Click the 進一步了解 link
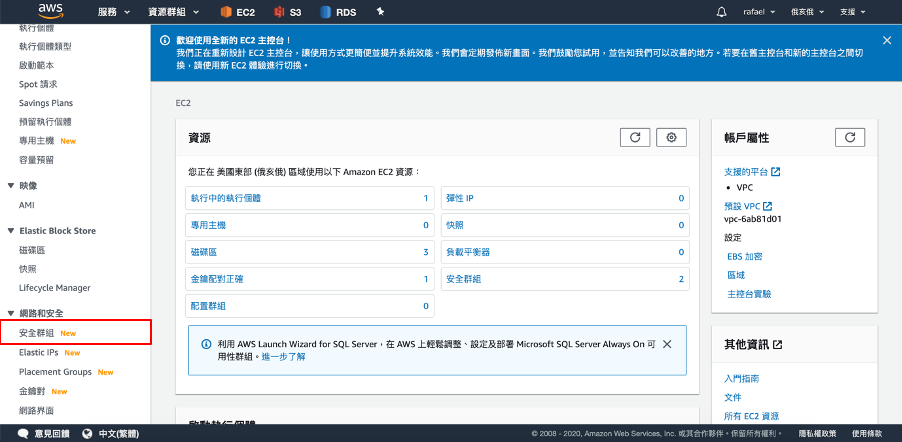 284,357
